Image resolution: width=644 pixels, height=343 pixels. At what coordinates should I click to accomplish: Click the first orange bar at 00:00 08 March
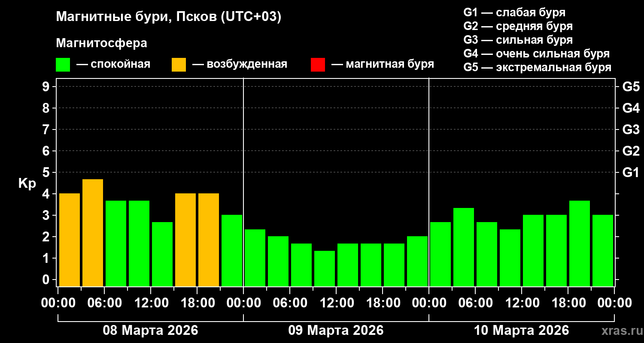pyautogui.click(x=70, y=240)
